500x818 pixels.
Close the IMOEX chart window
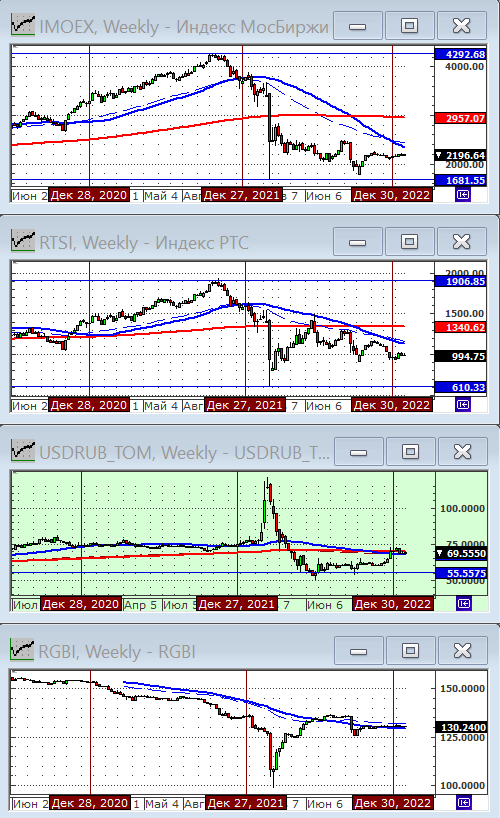coord(461,26)
